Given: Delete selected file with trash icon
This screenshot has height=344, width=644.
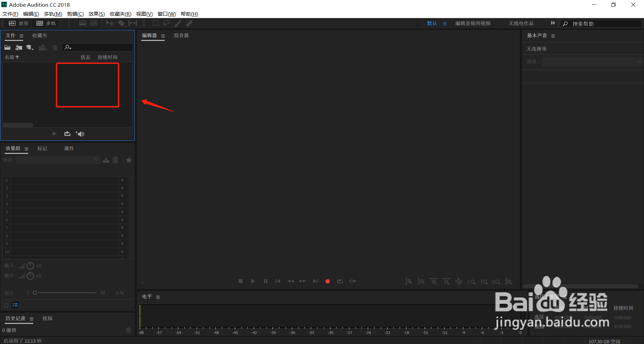Looking at the screenshot, I should tap(55, 48).
